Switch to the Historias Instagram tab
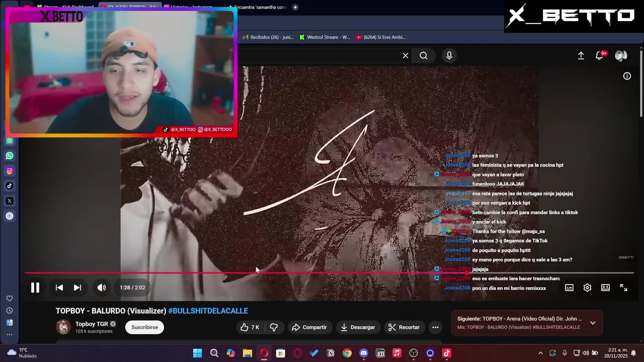 click(191, 7)
